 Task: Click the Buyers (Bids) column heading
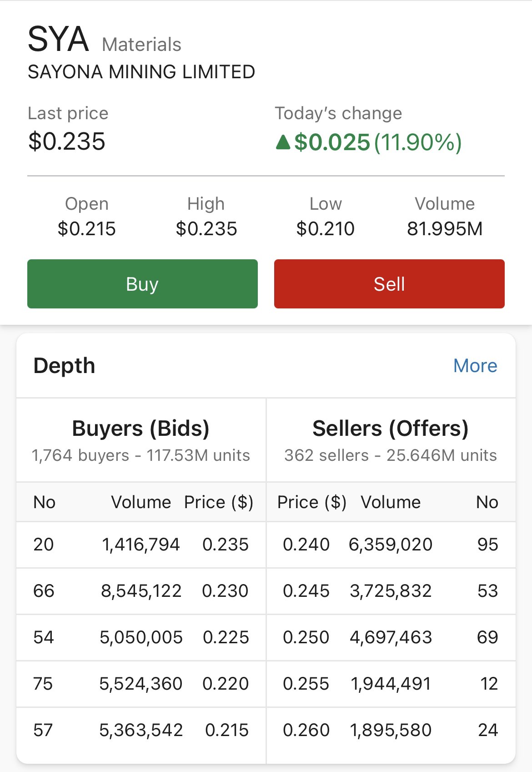(141, 429)
